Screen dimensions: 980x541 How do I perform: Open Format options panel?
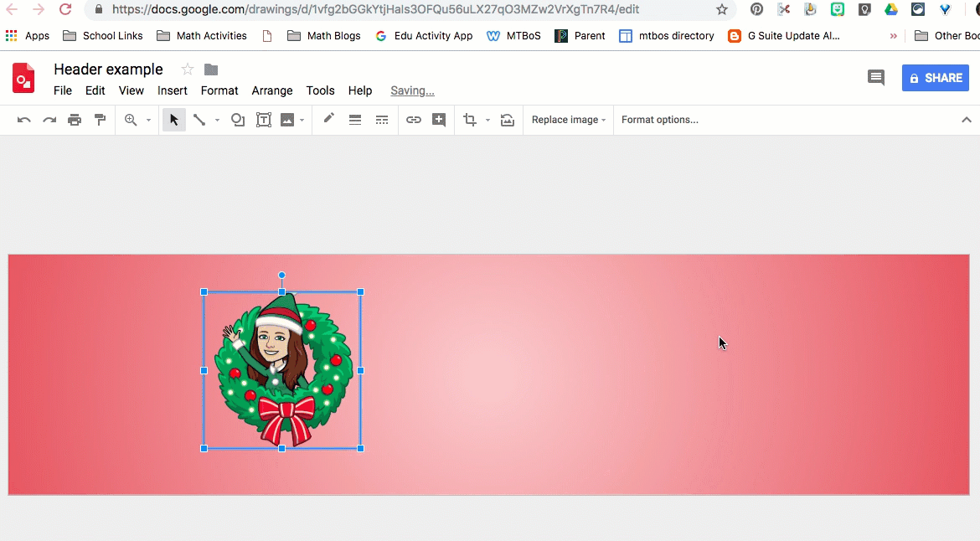(659, 120)
